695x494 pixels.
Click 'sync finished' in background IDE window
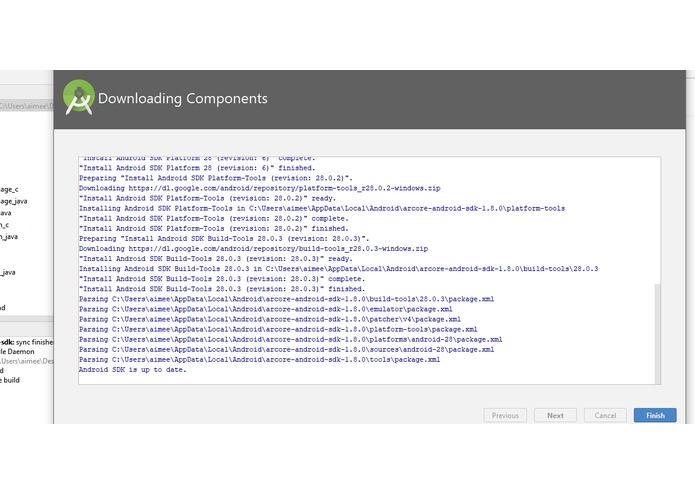(35, 342)
